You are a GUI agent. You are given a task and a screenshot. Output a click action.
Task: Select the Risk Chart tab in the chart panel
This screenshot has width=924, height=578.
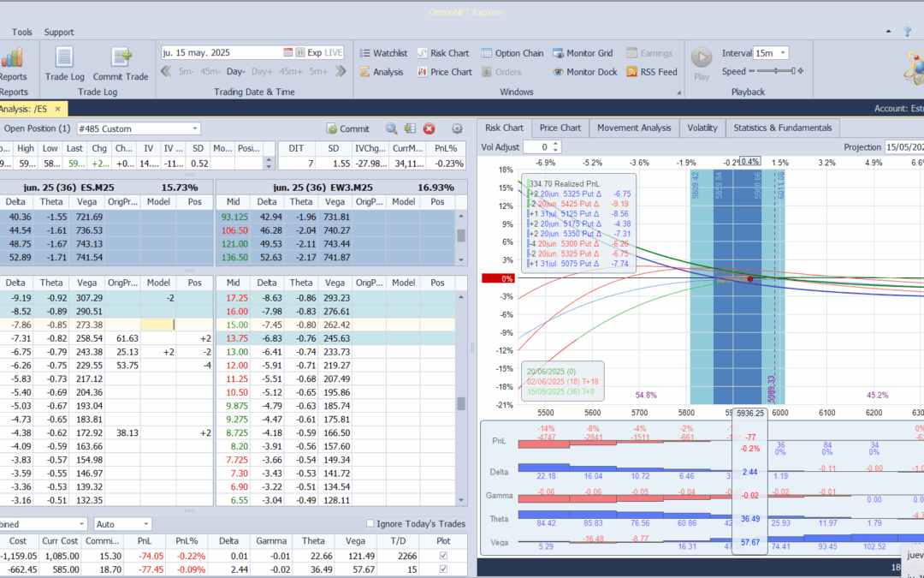coord(504,128)
